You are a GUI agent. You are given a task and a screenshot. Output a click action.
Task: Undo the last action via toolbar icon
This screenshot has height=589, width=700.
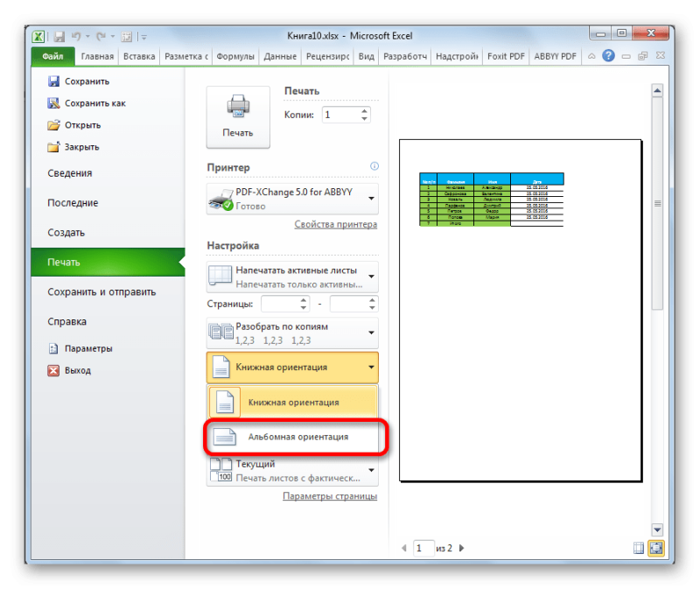pos(76,37)
